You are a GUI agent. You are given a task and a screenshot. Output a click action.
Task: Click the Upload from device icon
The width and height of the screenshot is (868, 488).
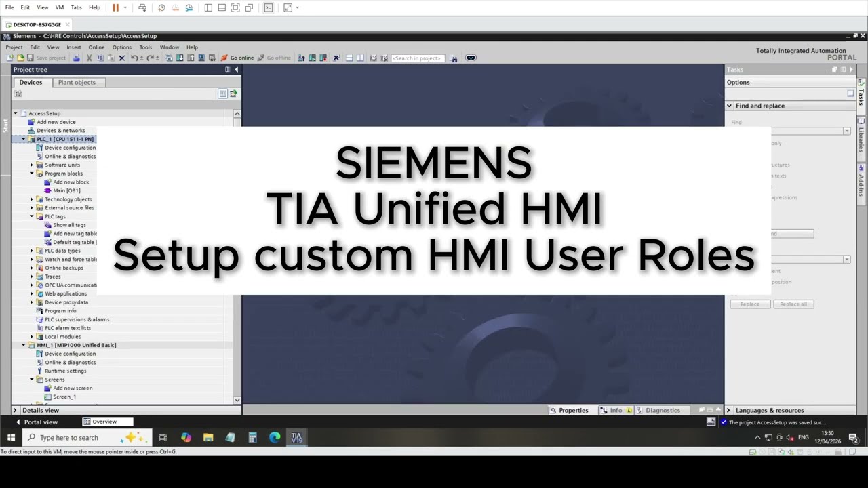(x=191, y=58)
